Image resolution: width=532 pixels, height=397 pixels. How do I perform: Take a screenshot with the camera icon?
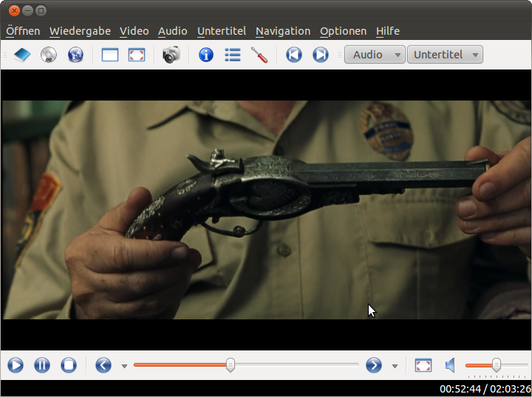171,55
